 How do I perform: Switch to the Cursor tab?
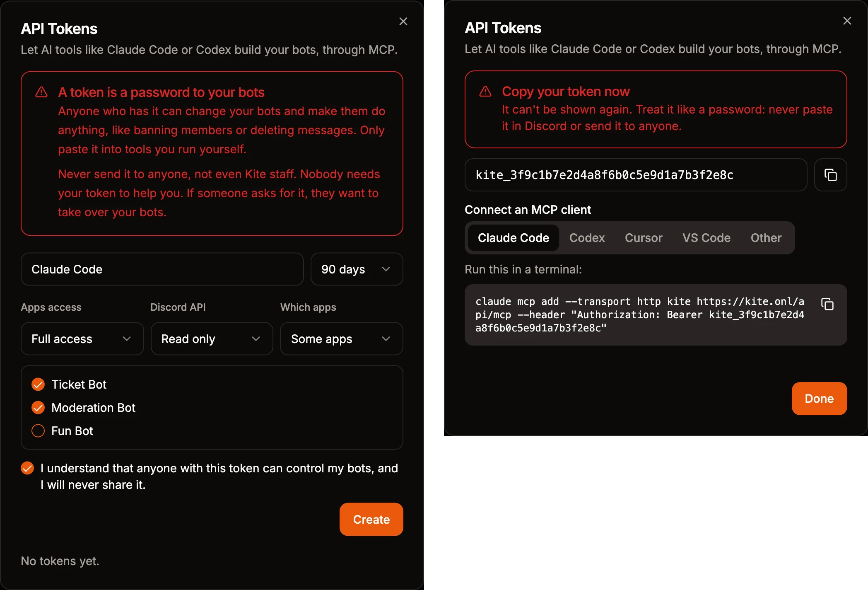(x=644, y=238)
